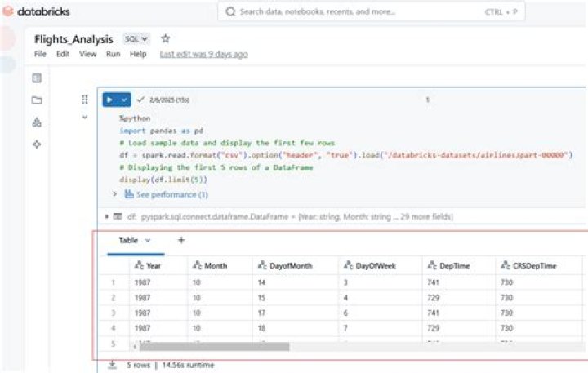The image size is (588, 373).
Task: Click the DataFrame table icon beside df
Action: pyautogui.click(x=118, y=216)
